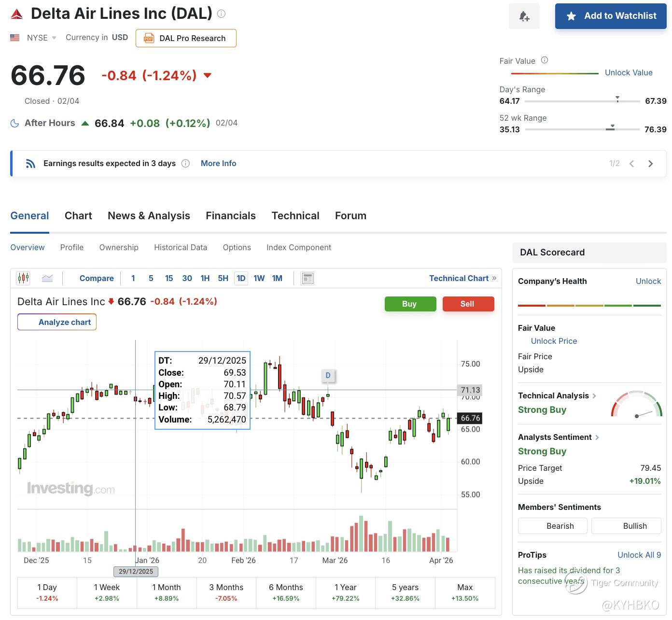Viewport: 672px width, 620px height.
Task: Click the green Buy button
Action: point(410,304)
